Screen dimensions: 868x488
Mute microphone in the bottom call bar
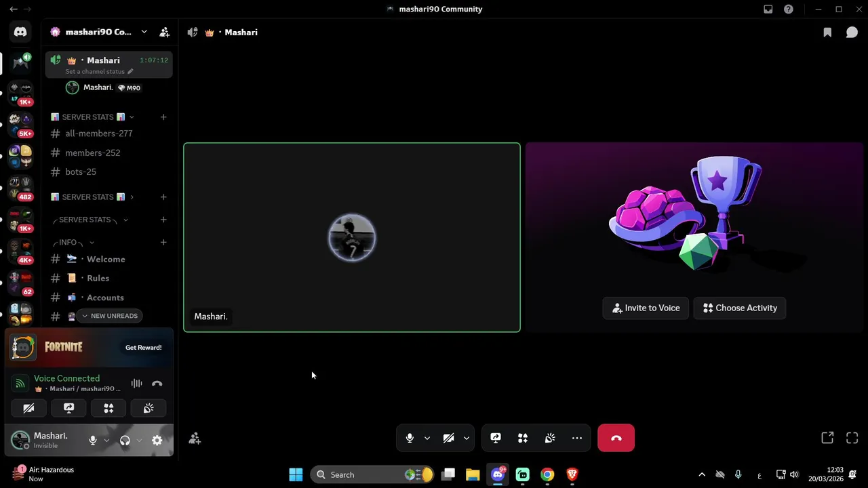(x=410, y=438)
